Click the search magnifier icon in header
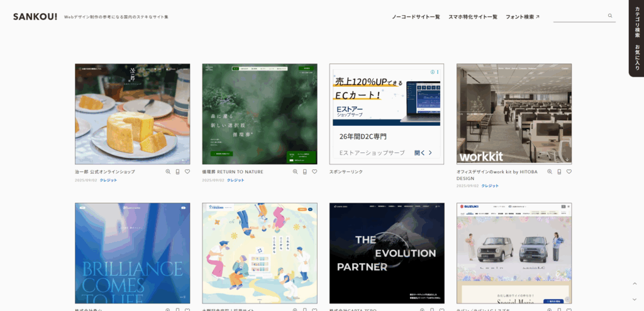644x311 pixels. (610, 16)
